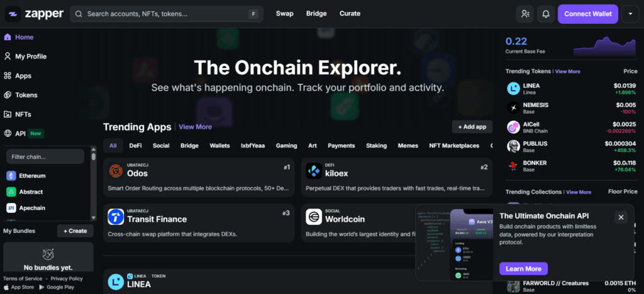Select Ethereum in the chain list

coord(32,176)
